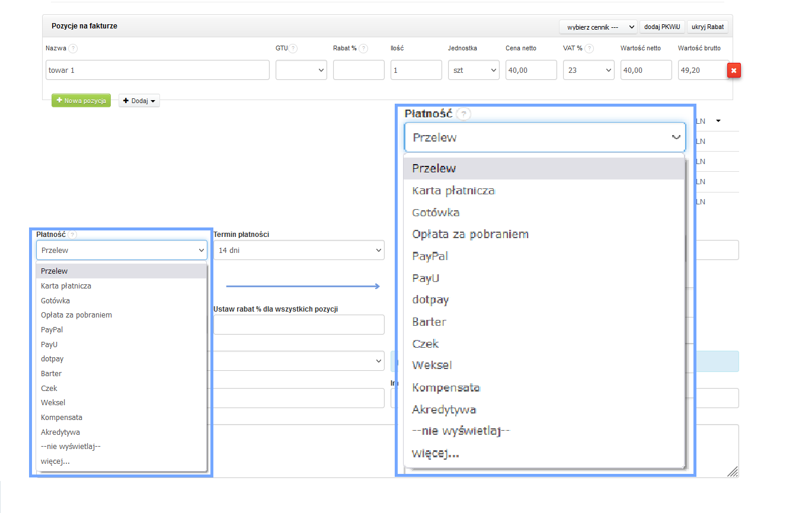This screenshot has width=812, height=513.
Task: Click the Cena netto field
Action: tap(531, 70)
